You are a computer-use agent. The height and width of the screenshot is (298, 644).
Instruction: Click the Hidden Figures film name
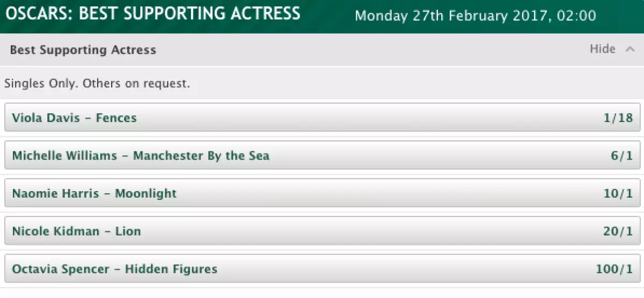[171, 269]
